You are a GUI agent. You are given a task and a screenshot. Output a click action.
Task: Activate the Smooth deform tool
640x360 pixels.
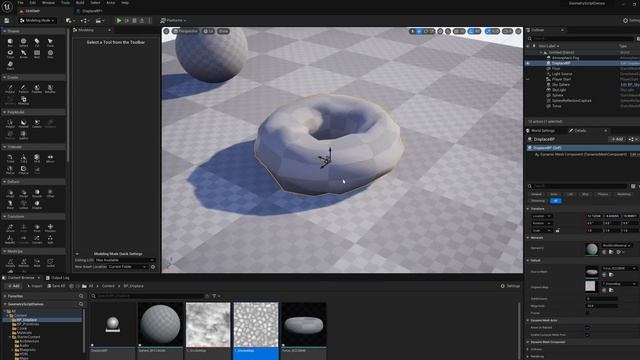click(37, 193)
